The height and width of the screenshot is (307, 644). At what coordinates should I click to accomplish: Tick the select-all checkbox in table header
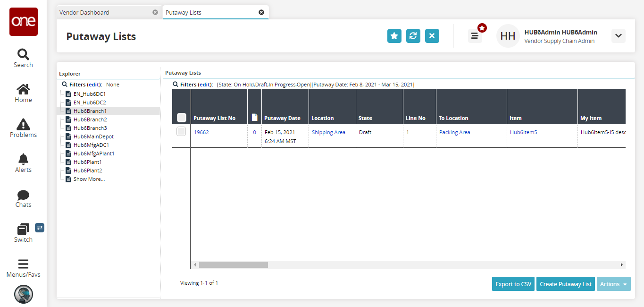(x=181, y=118)
